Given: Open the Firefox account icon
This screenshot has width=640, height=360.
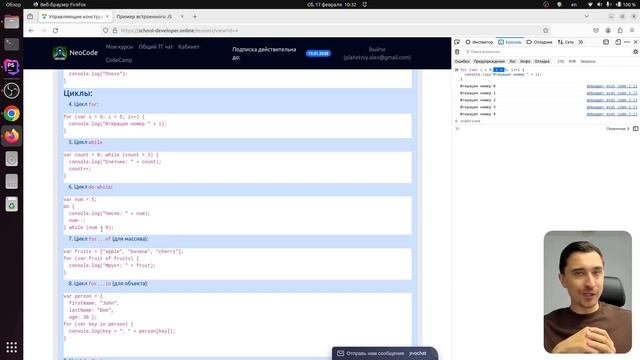Looking at the screenshot, I should (608, 31).
